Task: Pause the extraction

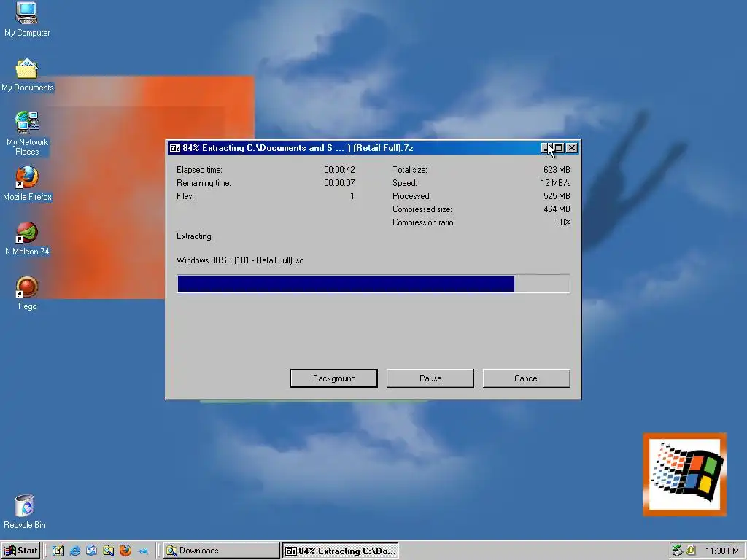Action: (430, 378)
